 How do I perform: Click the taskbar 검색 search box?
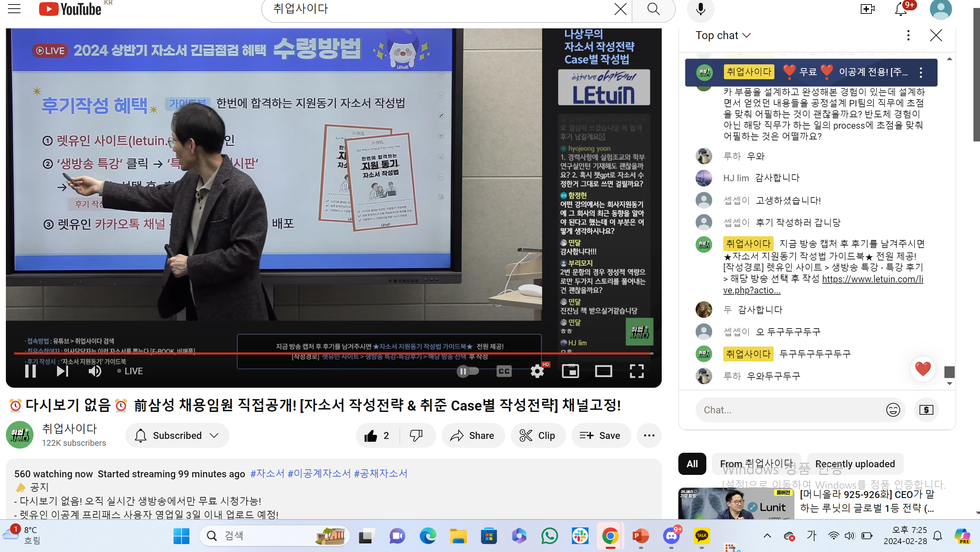tap(274, 536)
